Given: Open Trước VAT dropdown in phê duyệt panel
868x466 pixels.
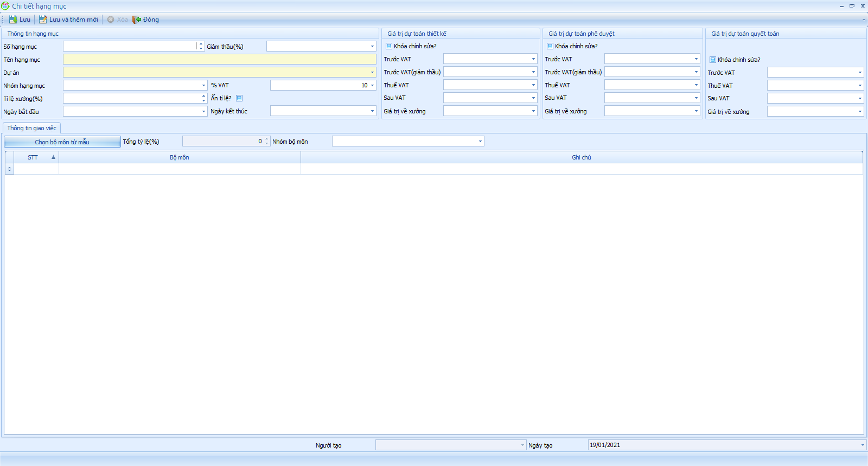Looking at the screenshot, I should tap(696, 59).
